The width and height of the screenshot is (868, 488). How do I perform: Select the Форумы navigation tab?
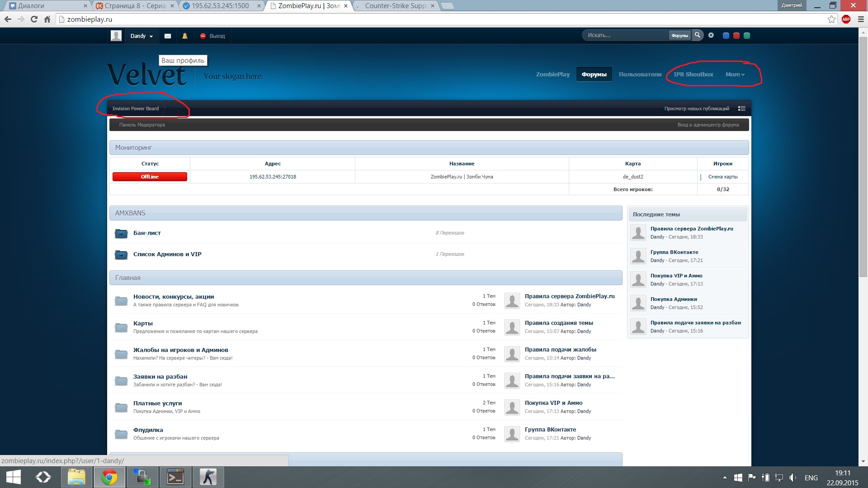tap(594, 75)
